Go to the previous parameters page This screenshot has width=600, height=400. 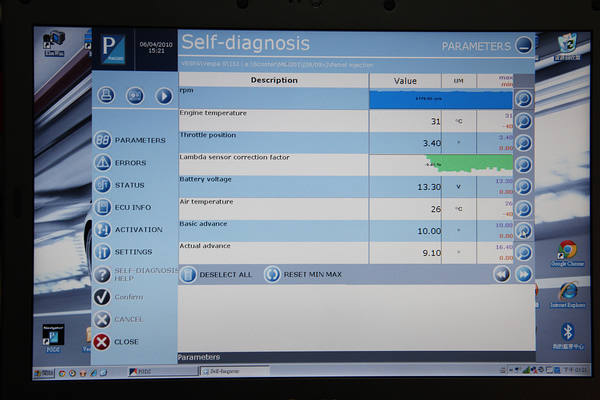(x=502, y=274)
